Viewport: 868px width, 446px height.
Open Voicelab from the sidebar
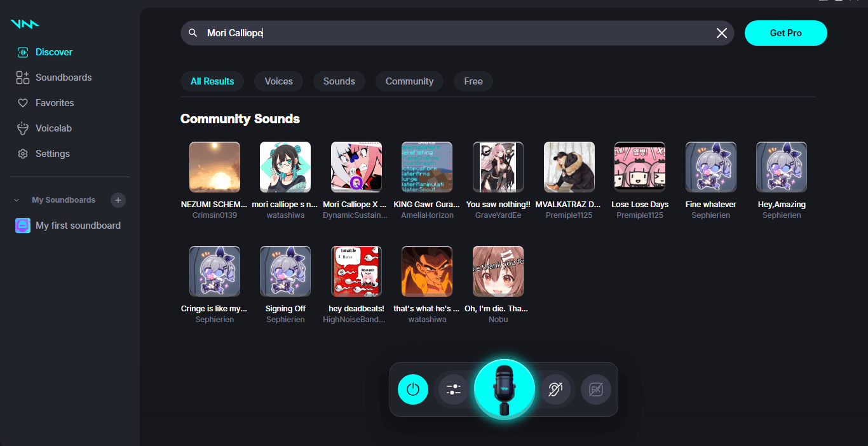tap(53, 128)
